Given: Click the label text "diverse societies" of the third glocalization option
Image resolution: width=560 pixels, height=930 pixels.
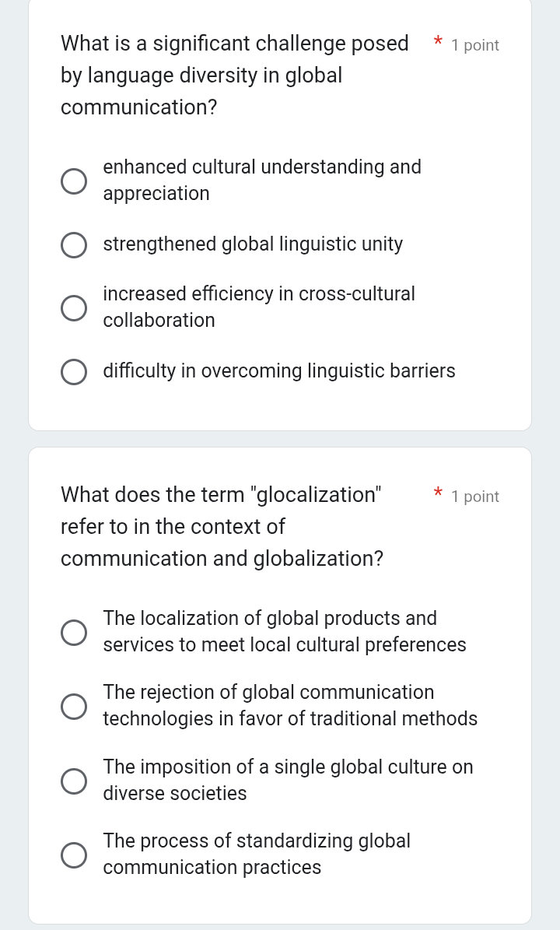Looking at the screenshot, I should 174,794.
